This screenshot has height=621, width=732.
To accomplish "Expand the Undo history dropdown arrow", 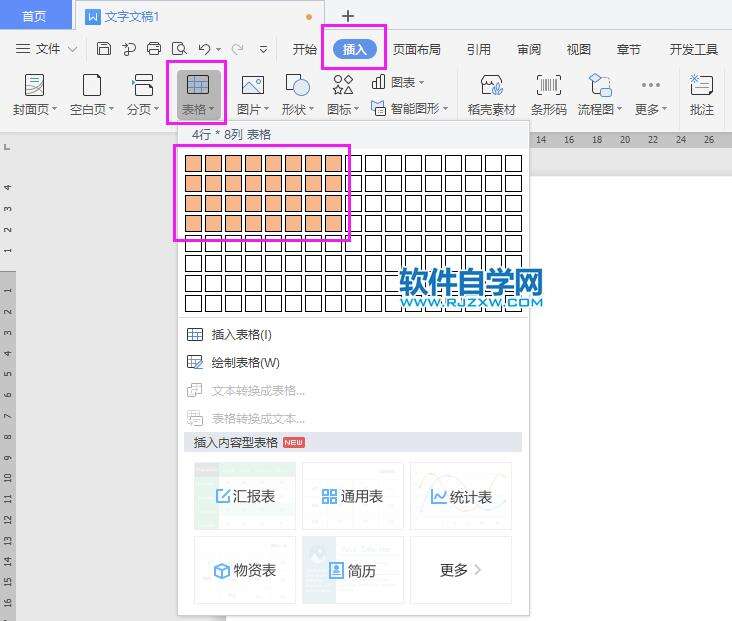I will (218, 49).
